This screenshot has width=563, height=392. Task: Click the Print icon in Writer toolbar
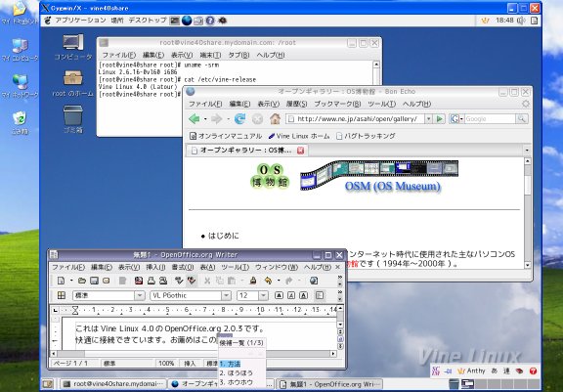[152, 281]
